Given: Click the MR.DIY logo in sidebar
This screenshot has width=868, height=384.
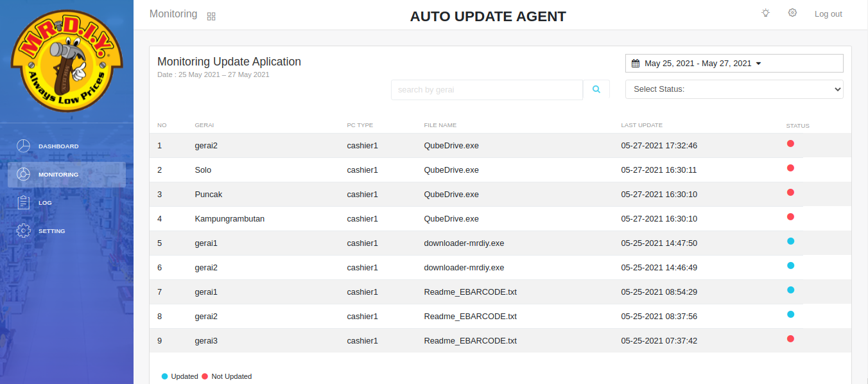Looking at the screenshot, I should [67, 61].
